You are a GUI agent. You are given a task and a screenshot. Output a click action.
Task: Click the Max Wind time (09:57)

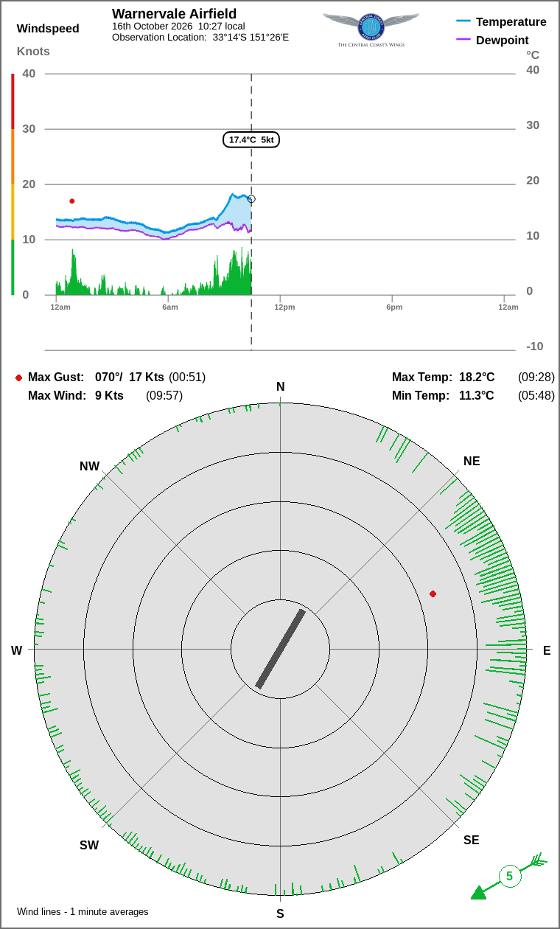[x=164, y=396]
